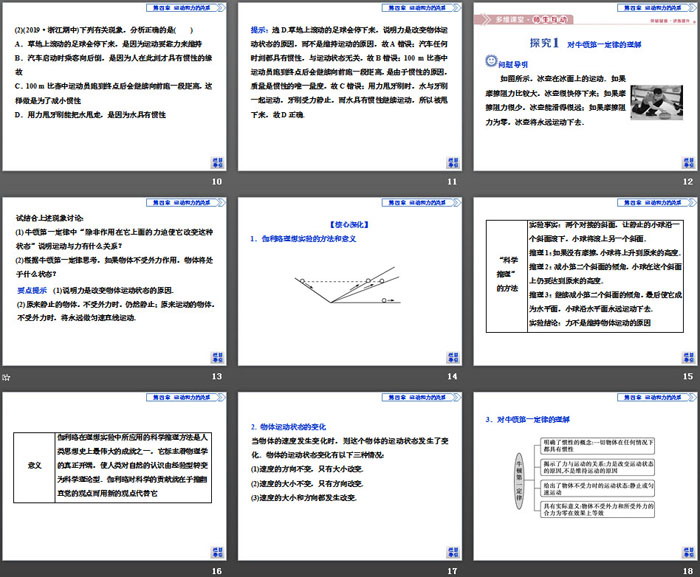Click slide number label 15
Viewport: 700px width, 577px height.
point(688,376)
